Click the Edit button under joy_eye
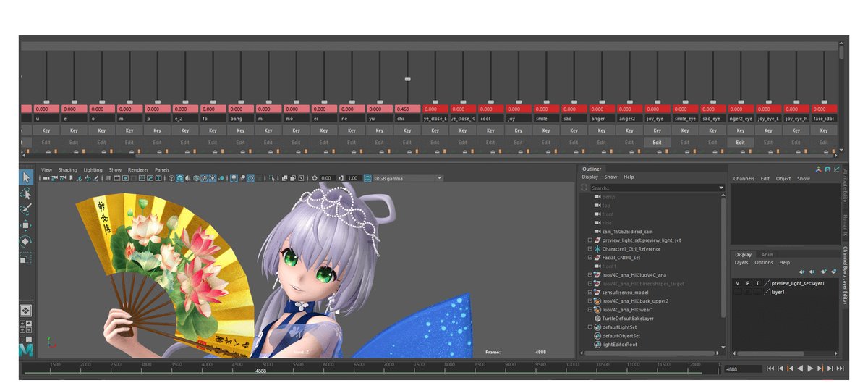Screen dimensions: 868x391 pyautogui.click(x=657, y=143)
